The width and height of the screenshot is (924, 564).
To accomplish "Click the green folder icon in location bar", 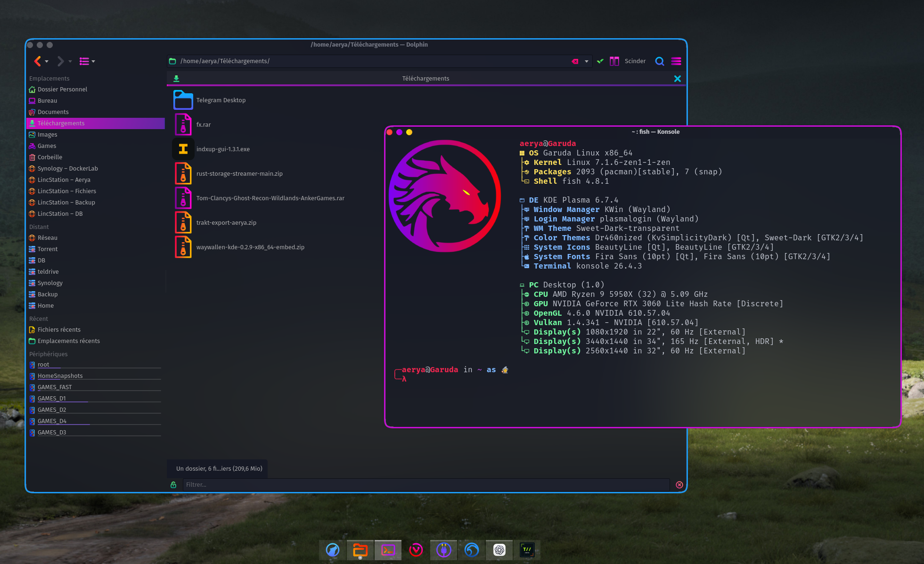I will pyautogui.click(x=172, y=61).
